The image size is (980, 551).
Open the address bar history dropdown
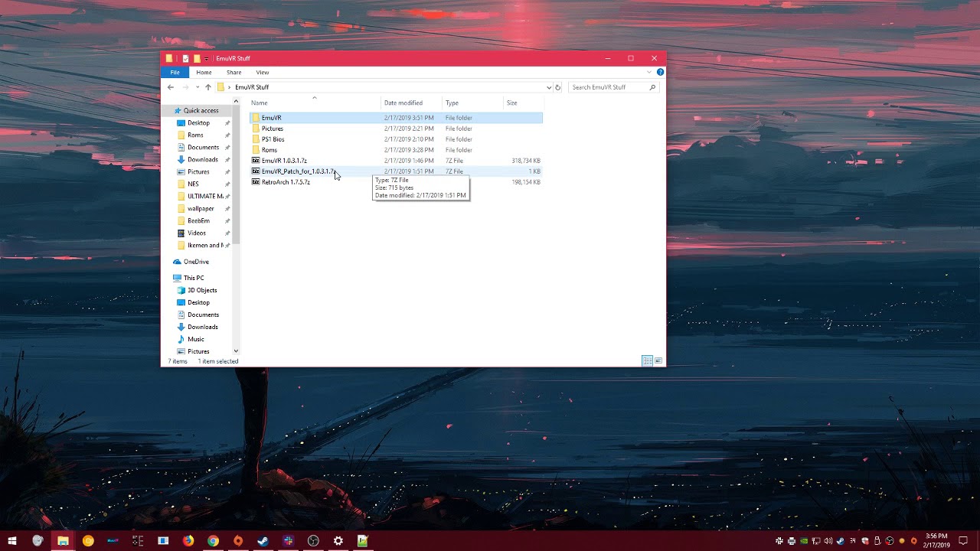point(548,87)
